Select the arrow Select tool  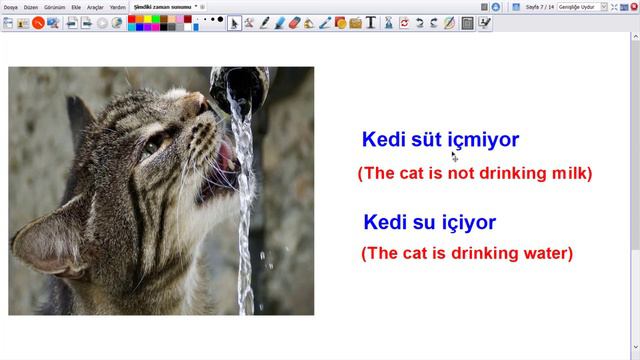234,23
